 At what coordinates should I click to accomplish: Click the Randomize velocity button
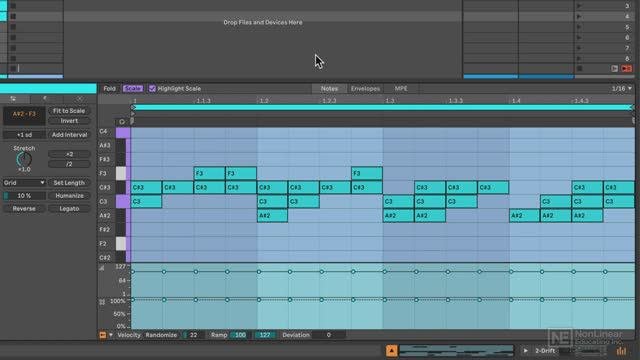161,335
